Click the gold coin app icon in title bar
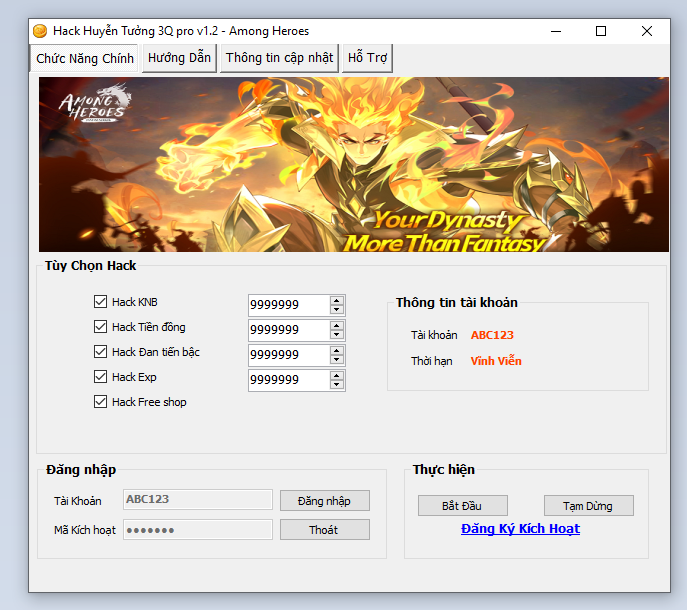This screenshot has width=688, height=610. (40, 31)
